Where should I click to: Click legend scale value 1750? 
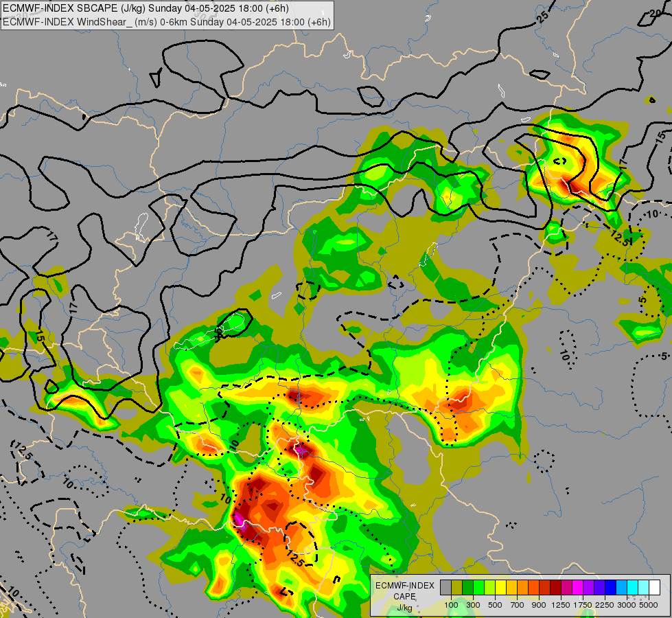point(583,605)
